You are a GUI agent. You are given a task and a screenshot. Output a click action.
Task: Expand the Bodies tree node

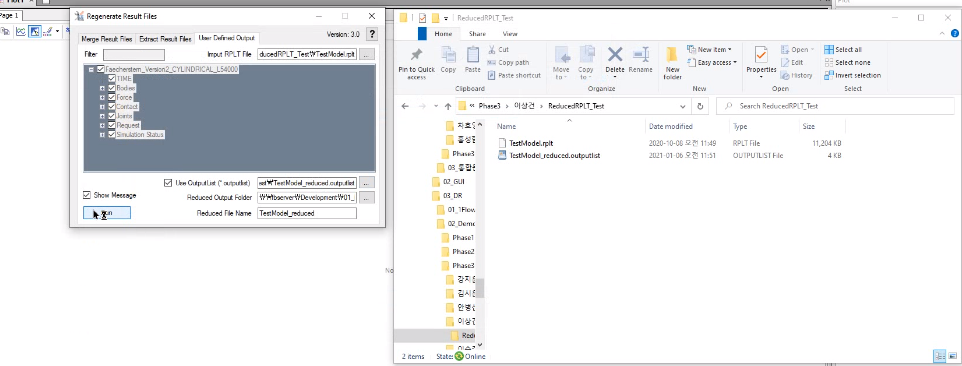(x=102, y=88)
